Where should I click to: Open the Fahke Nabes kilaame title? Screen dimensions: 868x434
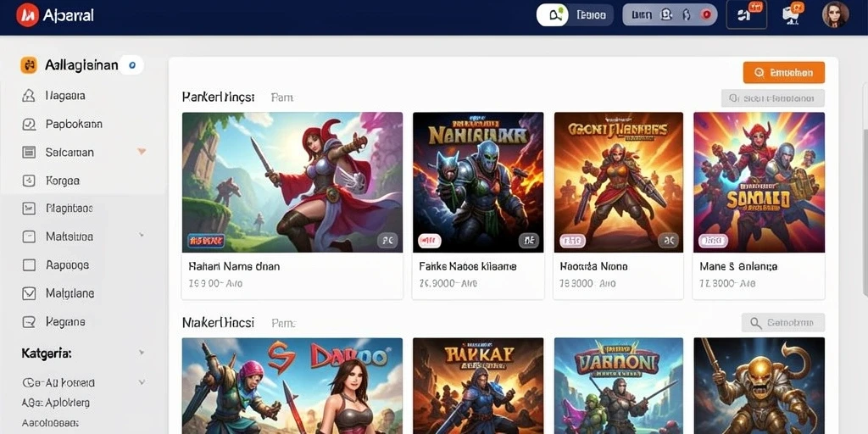468,266
